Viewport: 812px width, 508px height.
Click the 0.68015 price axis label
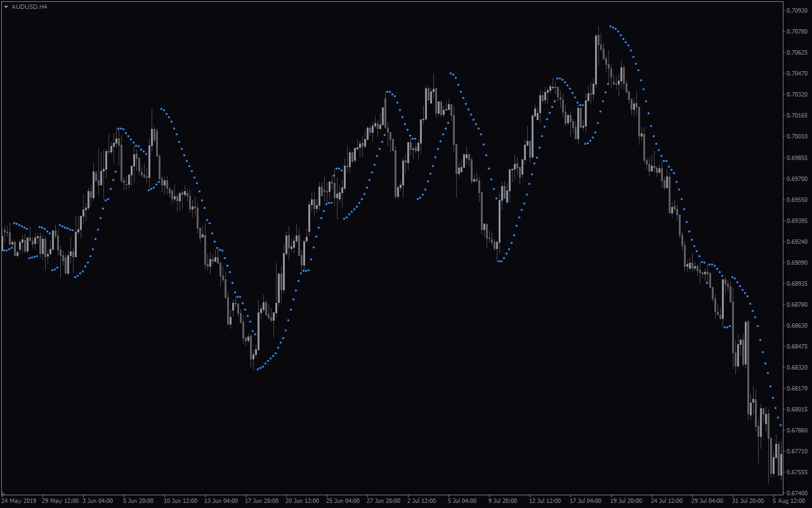coord(797,409)
